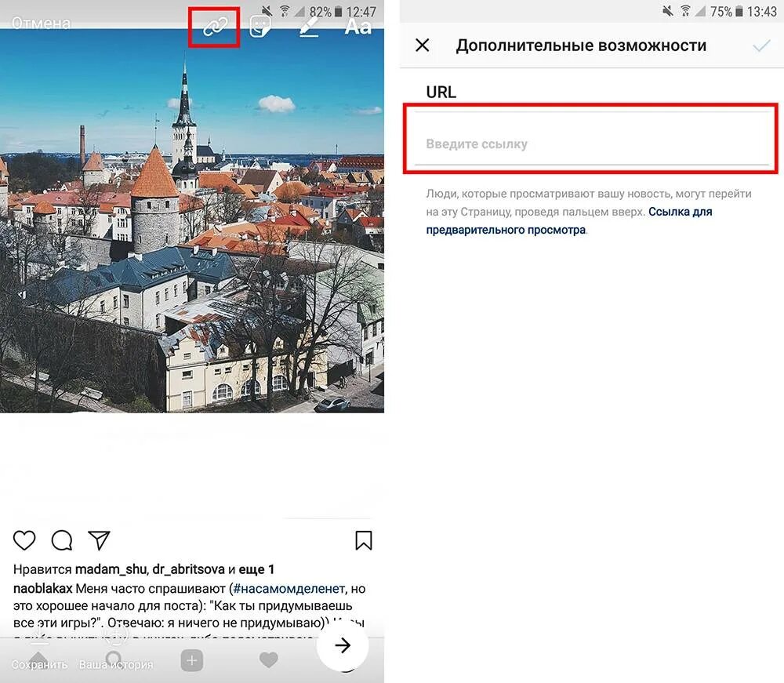The height and width of the screenshot is (683, 784).
Task: Tap the Aa text tool
Action: click(x=358, y=27)
